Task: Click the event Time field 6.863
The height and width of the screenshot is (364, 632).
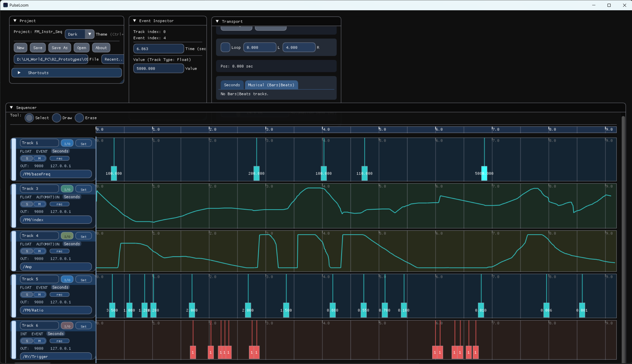Action: [x=158, y=49]
